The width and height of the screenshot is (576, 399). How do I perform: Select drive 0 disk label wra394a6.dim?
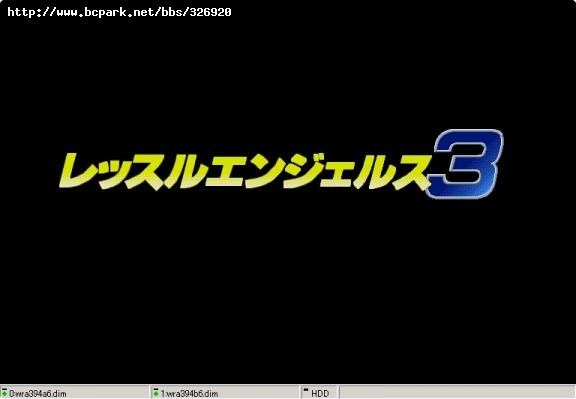tap(38, 393)
